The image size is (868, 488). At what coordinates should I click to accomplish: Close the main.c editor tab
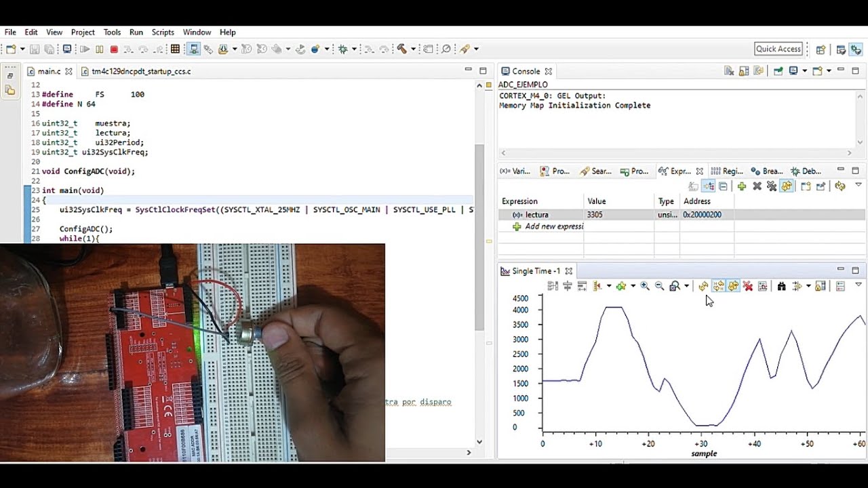pos(68,71)
